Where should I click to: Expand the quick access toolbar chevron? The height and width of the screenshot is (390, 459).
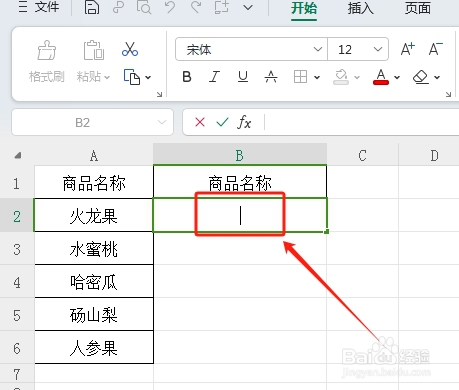tap(248, 7)
